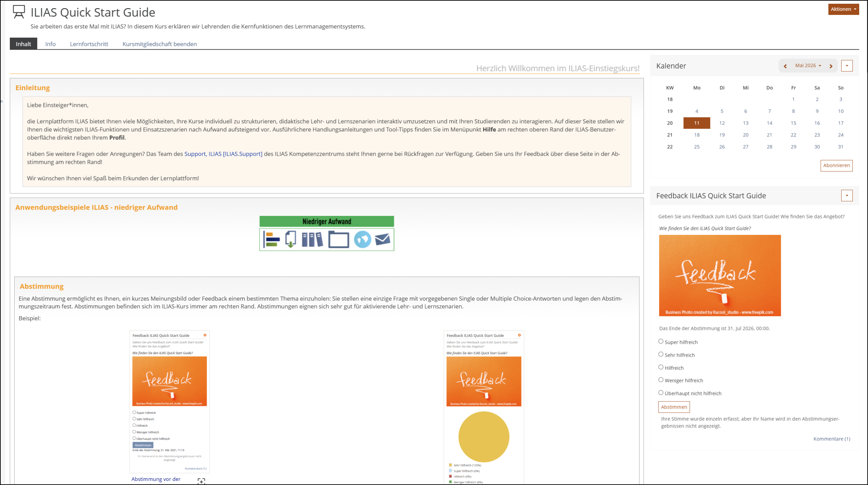Open the Kalender block actions dropdown
868x485 pixels.
click(847, 66)
